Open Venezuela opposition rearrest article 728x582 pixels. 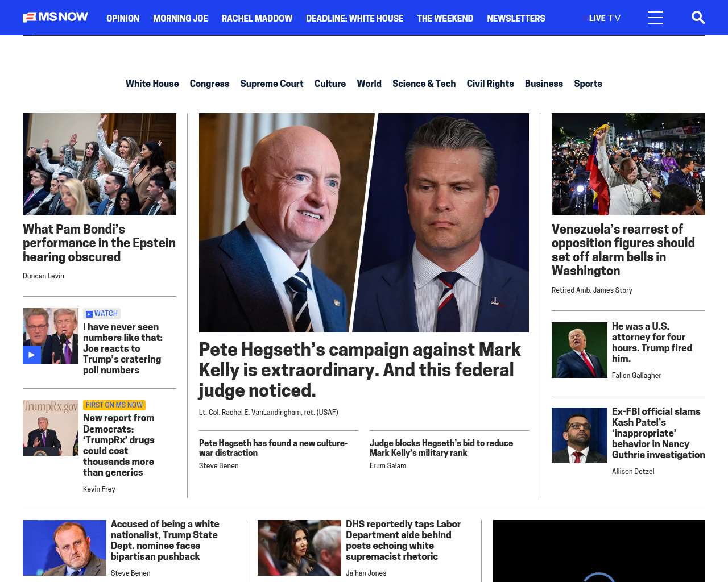tap(623, 250)
